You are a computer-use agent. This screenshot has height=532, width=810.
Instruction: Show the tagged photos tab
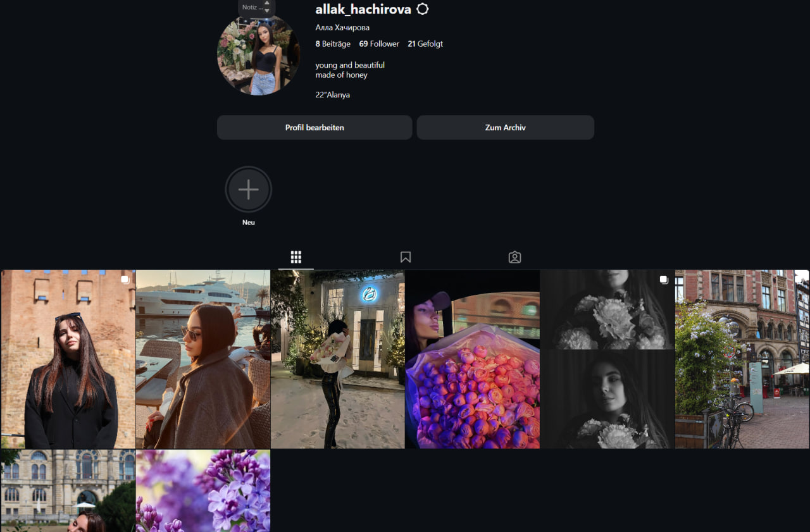tap(514, 257)
